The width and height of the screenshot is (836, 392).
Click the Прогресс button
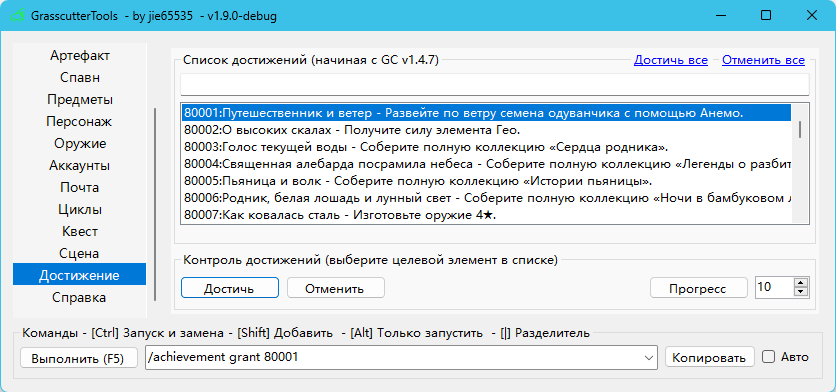[698, 288]
